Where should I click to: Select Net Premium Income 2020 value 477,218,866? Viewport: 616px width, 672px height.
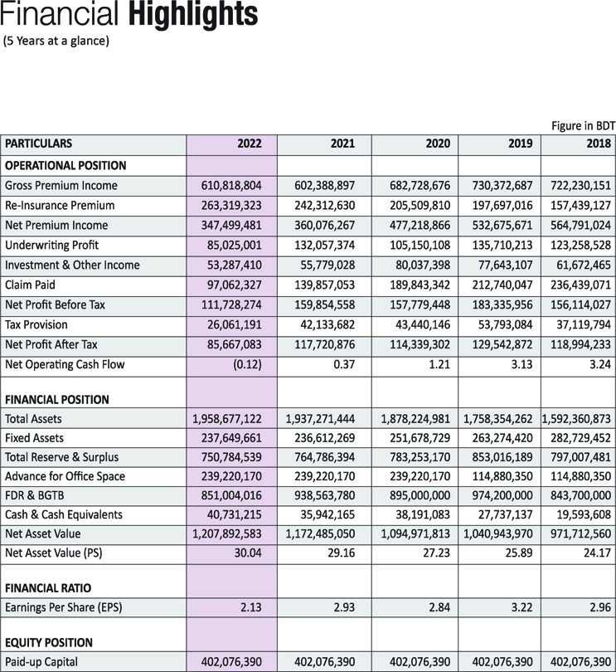point(420,226)
